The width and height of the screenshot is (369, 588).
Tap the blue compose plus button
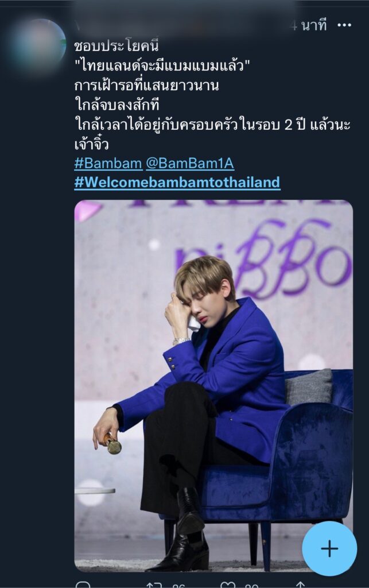coord(329,548)
